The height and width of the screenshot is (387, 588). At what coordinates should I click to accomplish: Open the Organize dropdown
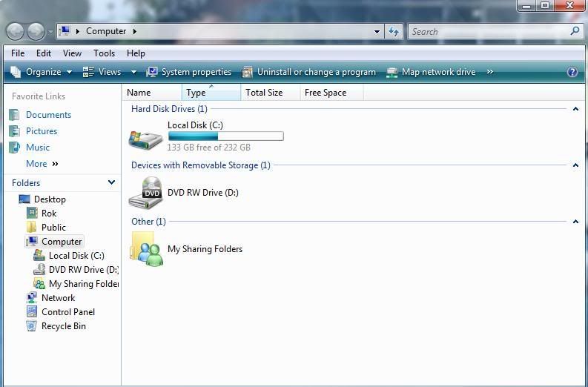pyautogui.click(x=42, y=72)
